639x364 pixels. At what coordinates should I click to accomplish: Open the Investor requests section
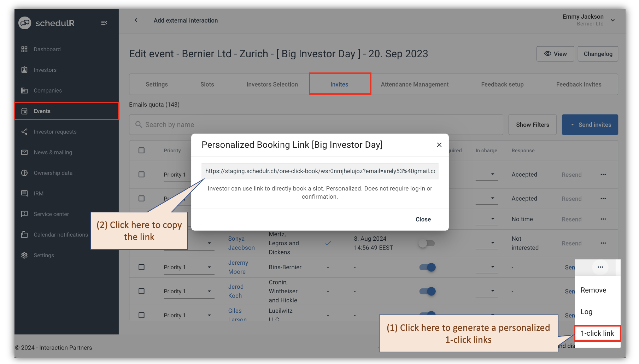coord(55,131)
